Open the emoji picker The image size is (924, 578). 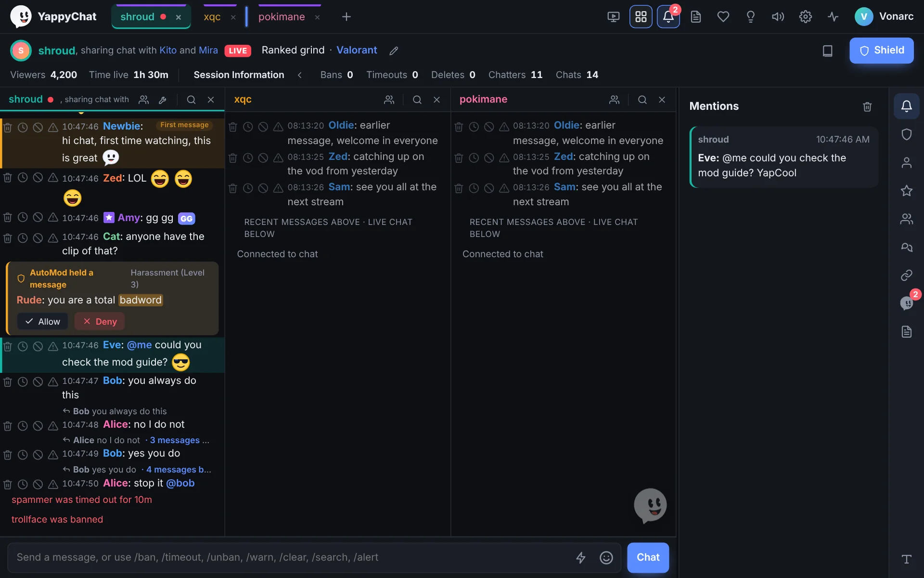(606, 557)
